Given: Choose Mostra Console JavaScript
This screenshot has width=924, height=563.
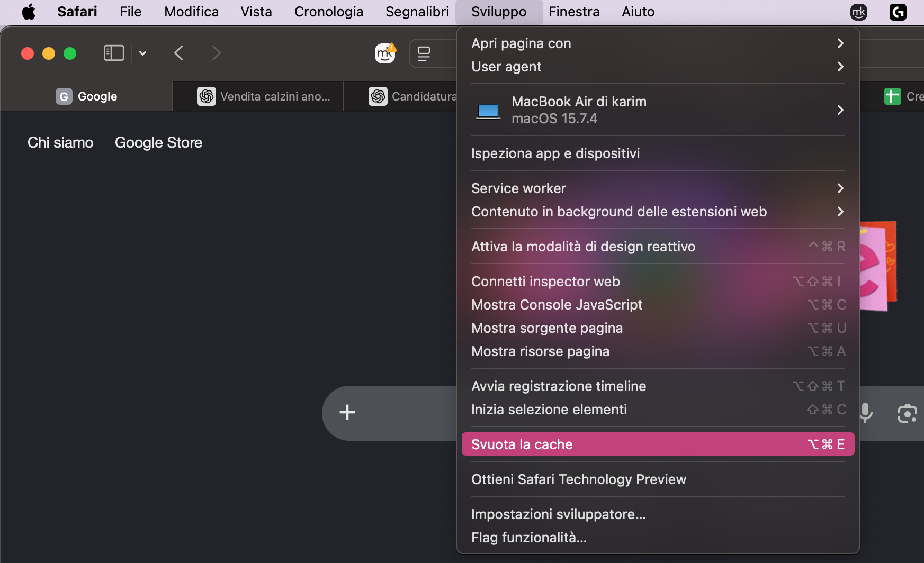Looking at the screenshot, I should point(658,305).
